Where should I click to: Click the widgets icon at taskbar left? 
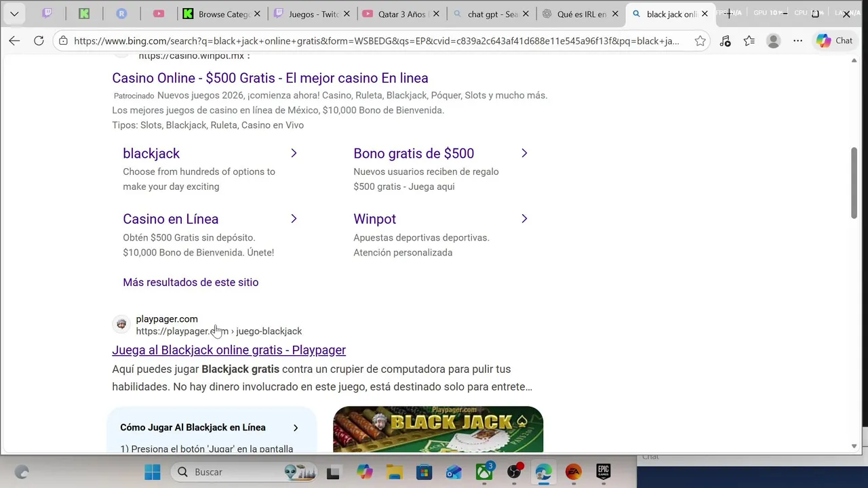pyautogui.click(x=22, y=472)
